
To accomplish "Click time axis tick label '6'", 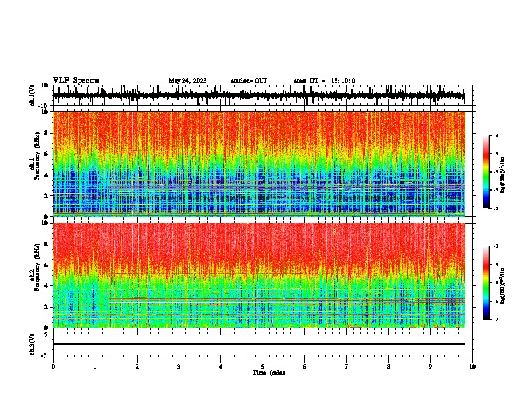I will coord(305,367).
